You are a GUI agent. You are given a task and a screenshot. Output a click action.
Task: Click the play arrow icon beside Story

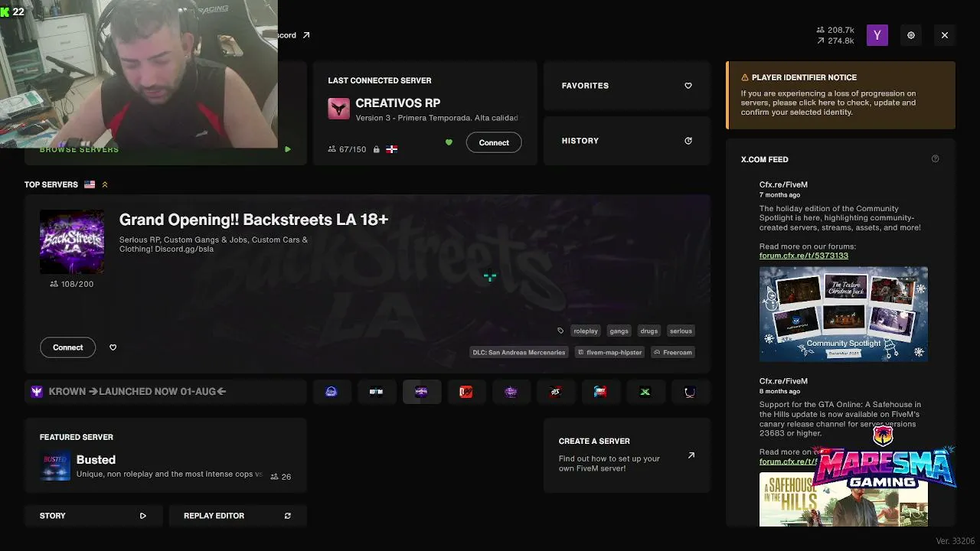(142, 516)
